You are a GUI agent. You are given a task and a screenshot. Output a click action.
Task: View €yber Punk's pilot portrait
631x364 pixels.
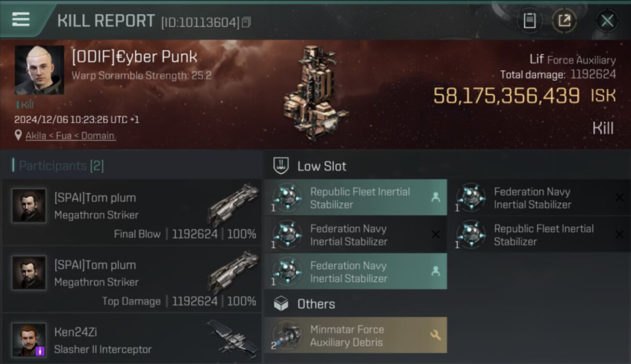coord(39,70)
